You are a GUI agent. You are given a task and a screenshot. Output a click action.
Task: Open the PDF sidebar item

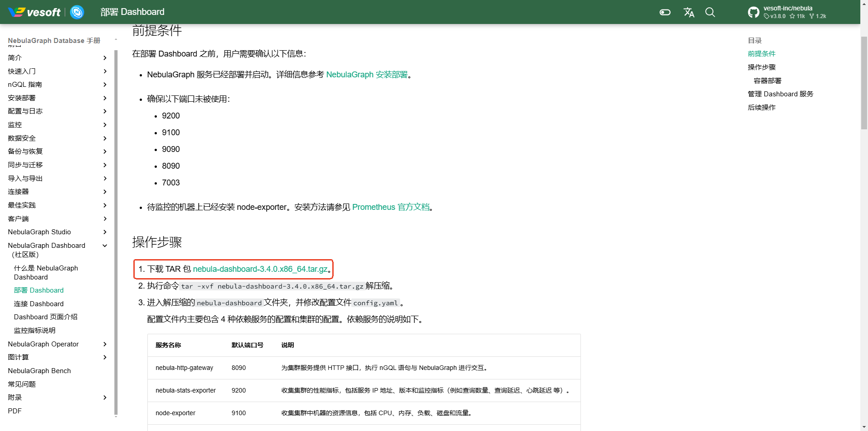[14, 411]
